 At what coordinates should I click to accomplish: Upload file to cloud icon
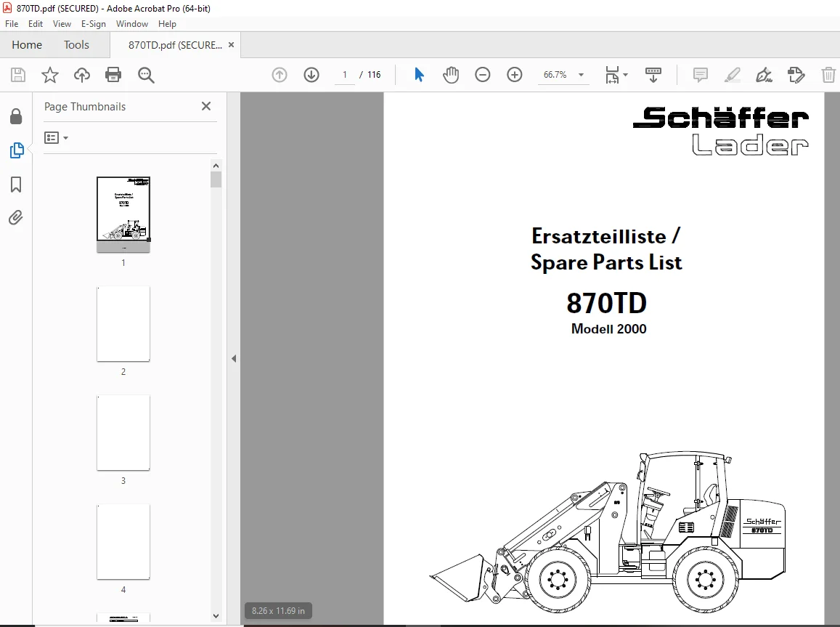tap(82, 75)
